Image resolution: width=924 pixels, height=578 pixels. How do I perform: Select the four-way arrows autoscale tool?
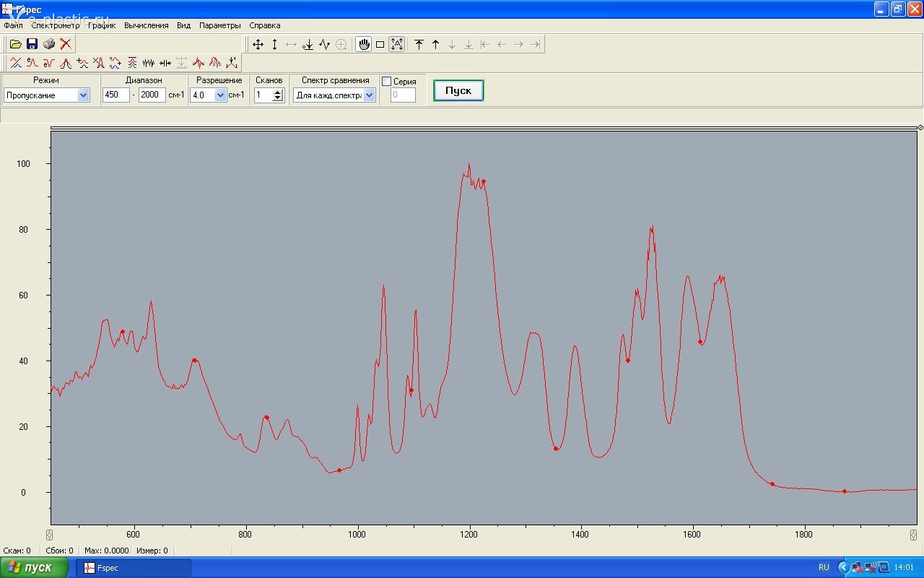(258, 45)
